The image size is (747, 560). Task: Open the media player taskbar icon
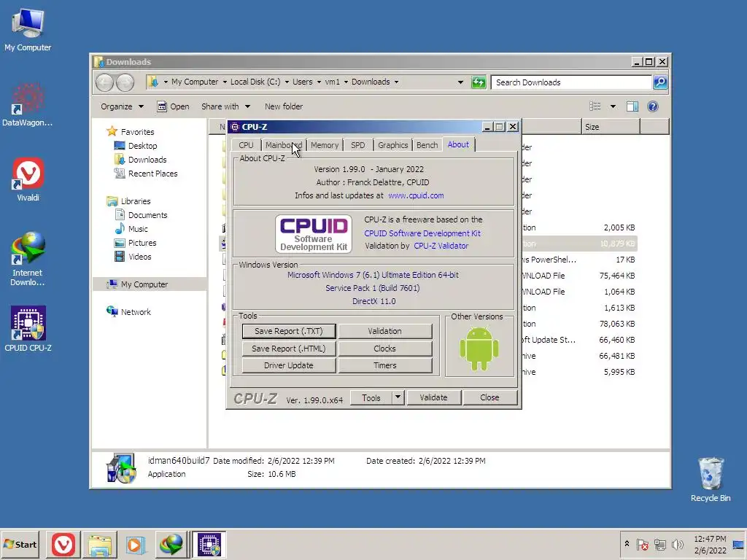[135, 544]
